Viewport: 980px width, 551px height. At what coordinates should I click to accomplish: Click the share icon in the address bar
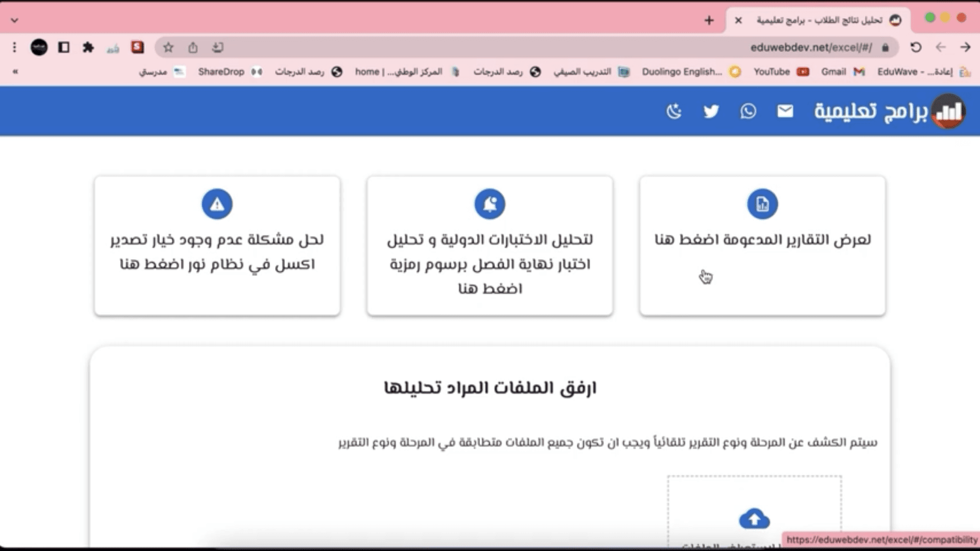pos(193,48)
